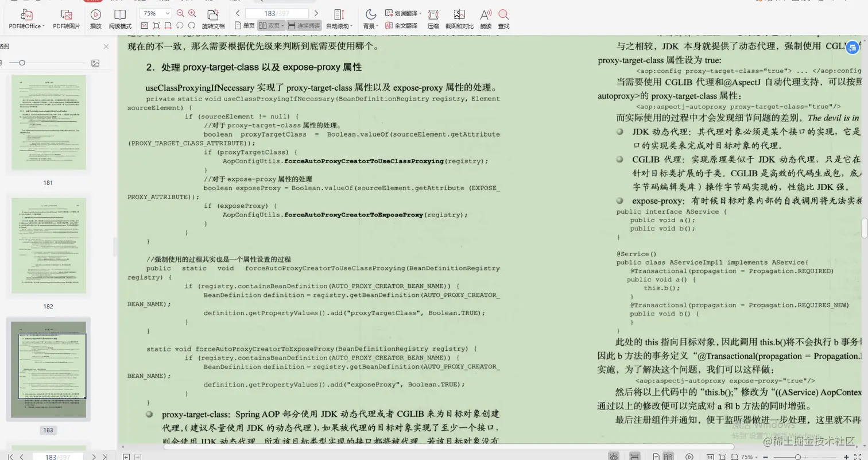868x460 pixels.
Task: Click the 朗读 (read aloud) icon
Action: pyautogui.click(x=486, y=18)
